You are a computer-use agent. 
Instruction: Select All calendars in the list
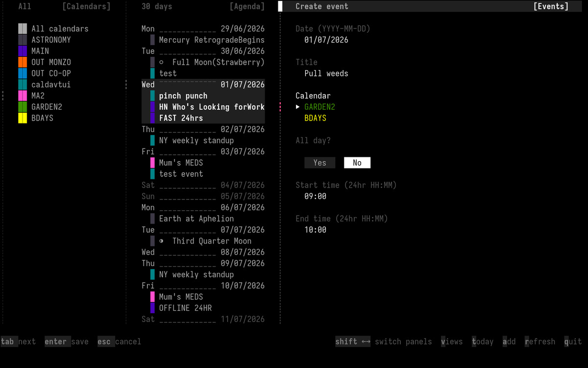point(60,29)
